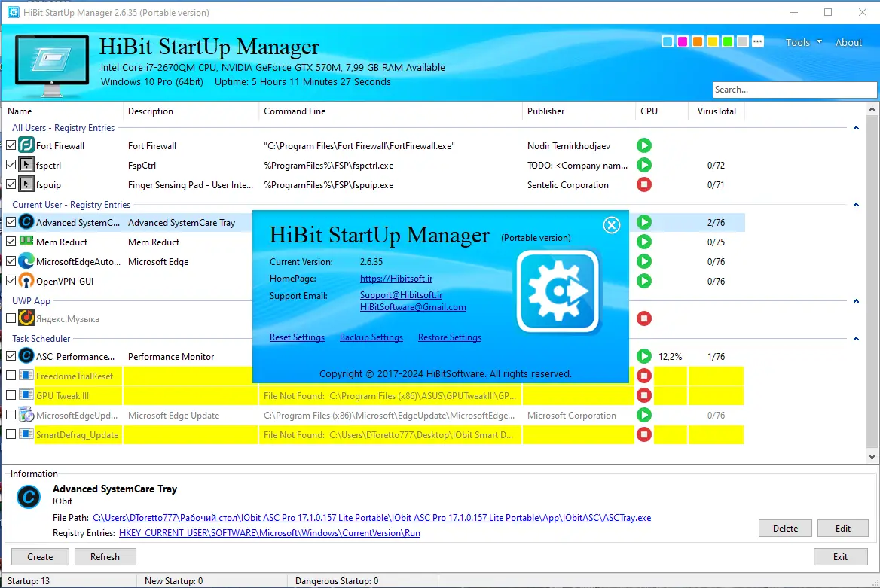Sort by Description column header
The width and height of the screenshot is (880, 588).
191,111
